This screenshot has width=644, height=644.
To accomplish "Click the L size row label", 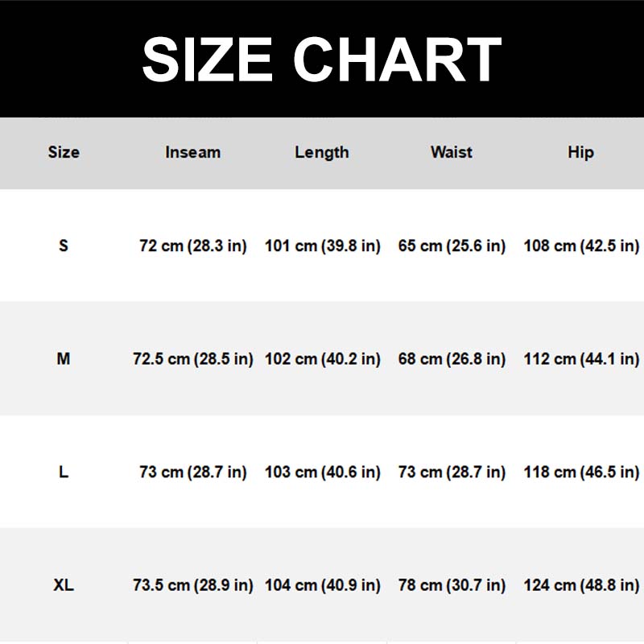I will click(x=64, y=472).
